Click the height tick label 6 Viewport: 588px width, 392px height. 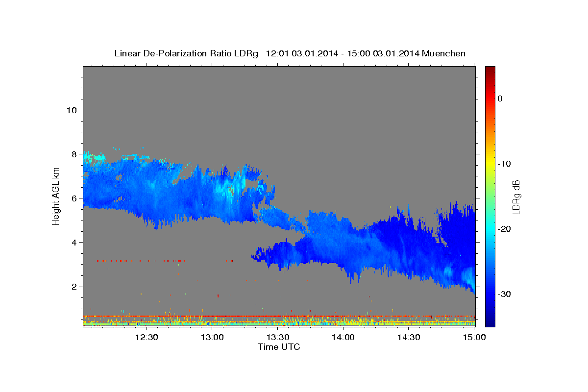point(73,198)
